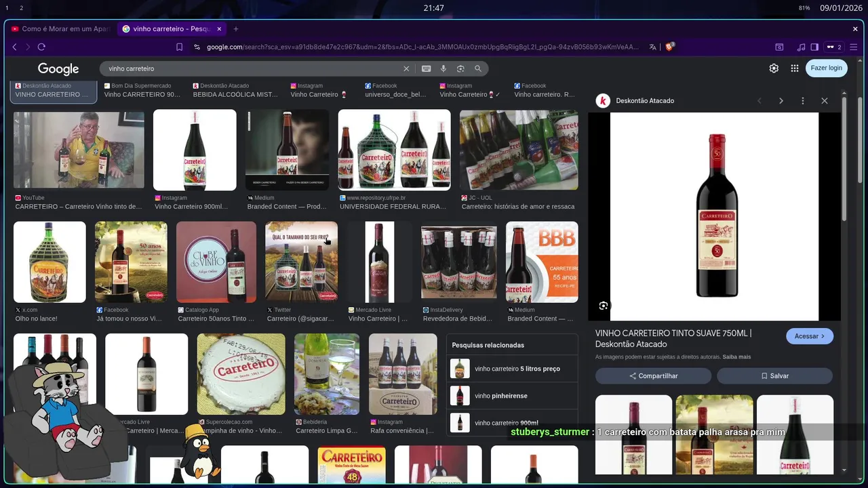Click the magnifier search submit icon
The height and width of the screenshot is (488, 868).
pos(477,68)
